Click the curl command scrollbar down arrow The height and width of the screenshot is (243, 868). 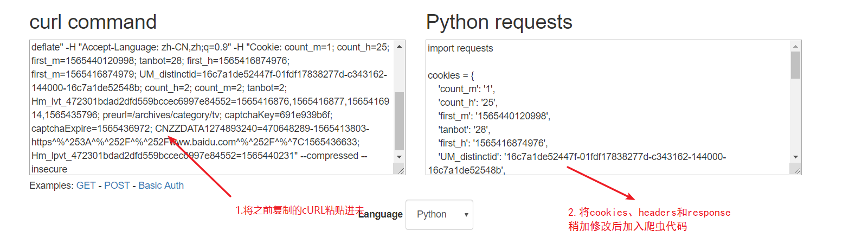tap(400, 157)
